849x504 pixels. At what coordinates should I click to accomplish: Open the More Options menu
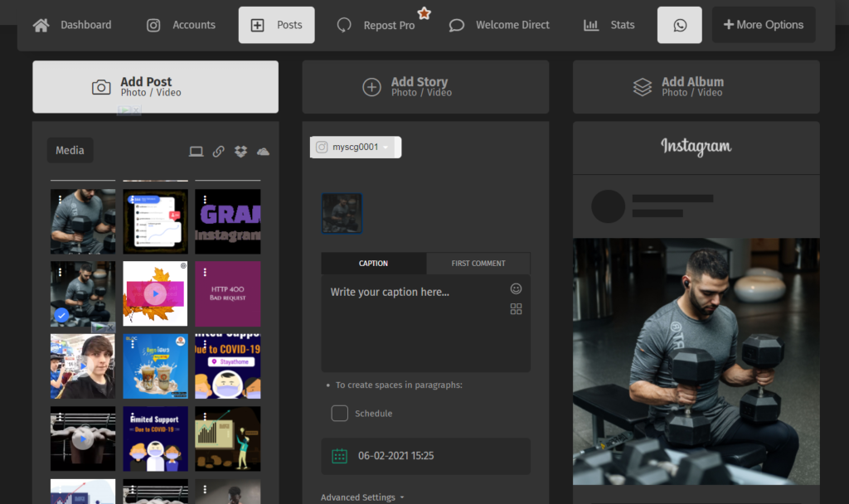coord(764,25)
